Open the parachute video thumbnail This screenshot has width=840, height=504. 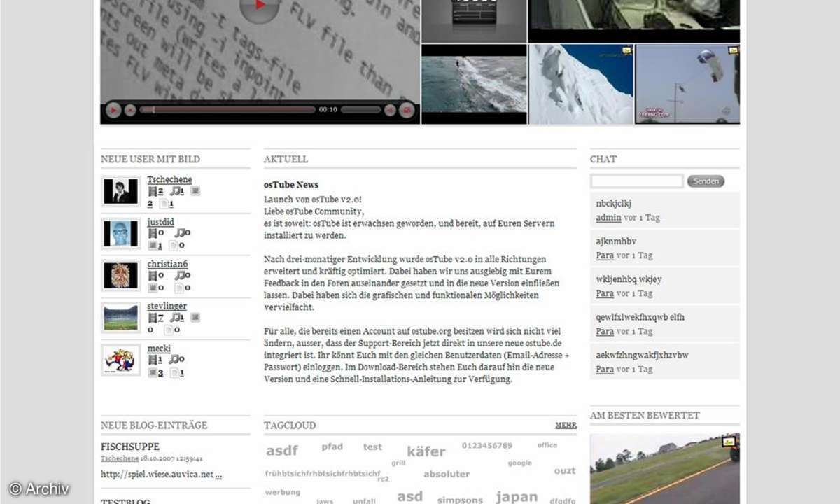point(687,84)
